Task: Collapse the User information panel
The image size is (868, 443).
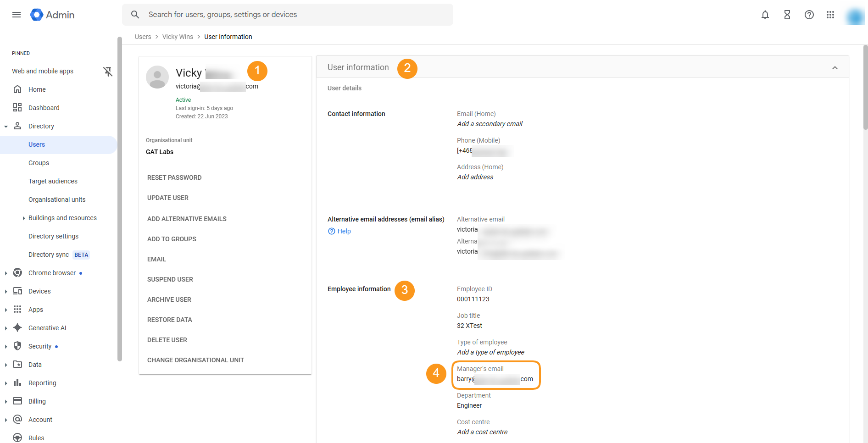Action: (x=835, y=67)
